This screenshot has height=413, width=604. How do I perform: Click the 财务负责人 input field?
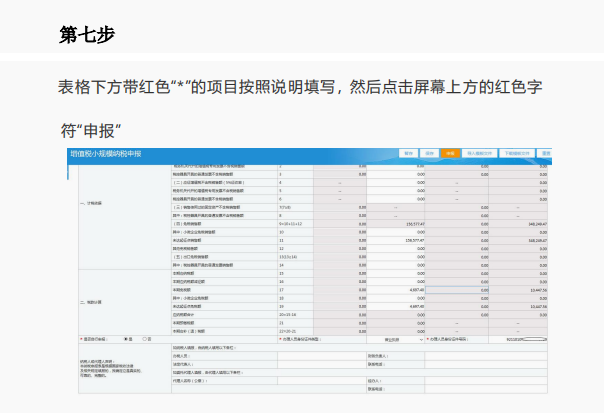486,356
